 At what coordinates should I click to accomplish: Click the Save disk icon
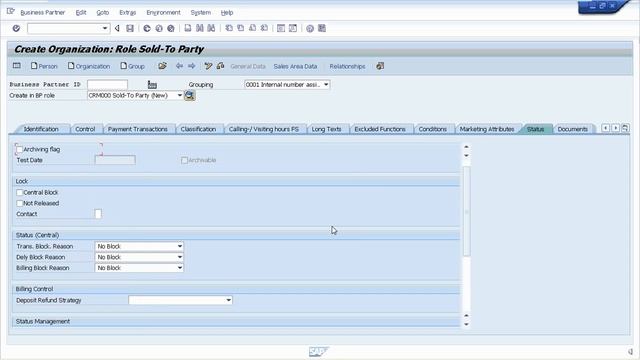pos(130,28)
